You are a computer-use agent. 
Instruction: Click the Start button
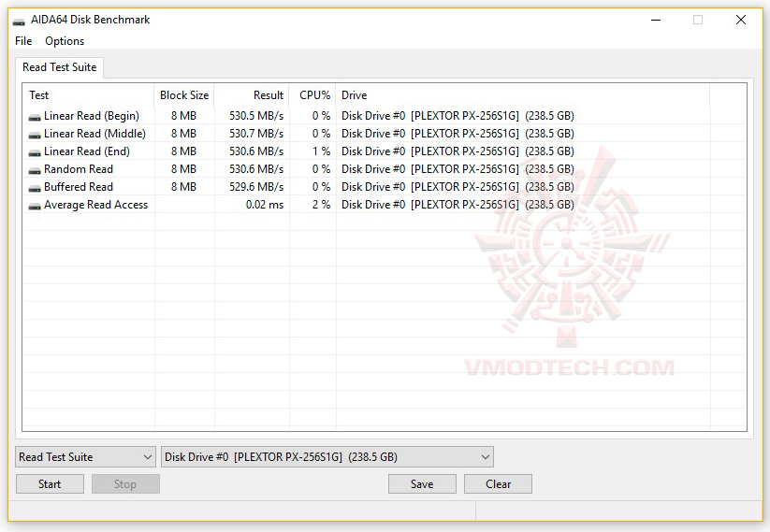(50, 484)
